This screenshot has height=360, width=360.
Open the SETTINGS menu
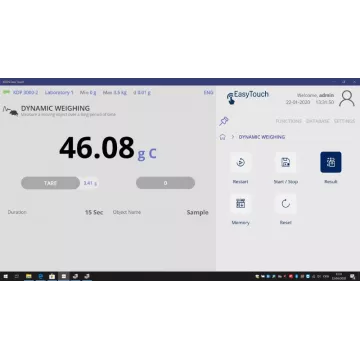tap(344, 121)
